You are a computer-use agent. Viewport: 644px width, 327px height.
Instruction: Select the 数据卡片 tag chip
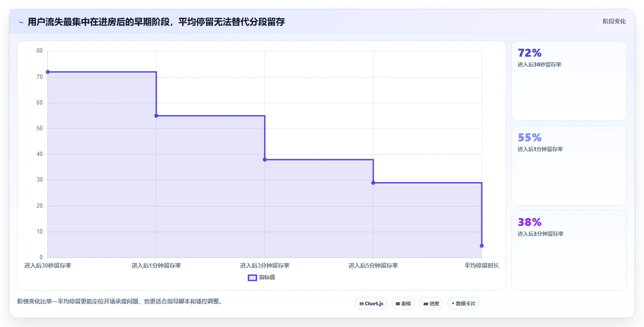464,304
